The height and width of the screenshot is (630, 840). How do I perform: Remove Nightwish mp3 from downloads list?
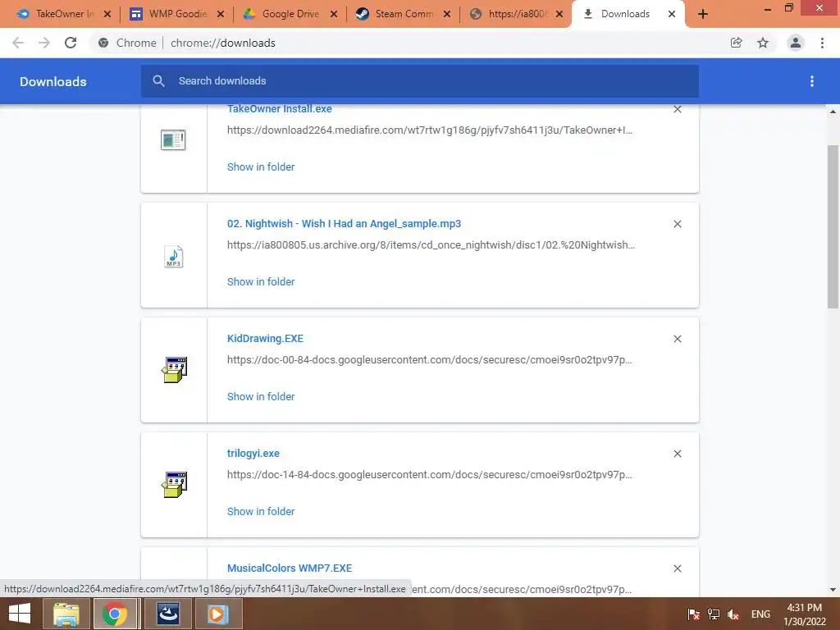(678, 224)
